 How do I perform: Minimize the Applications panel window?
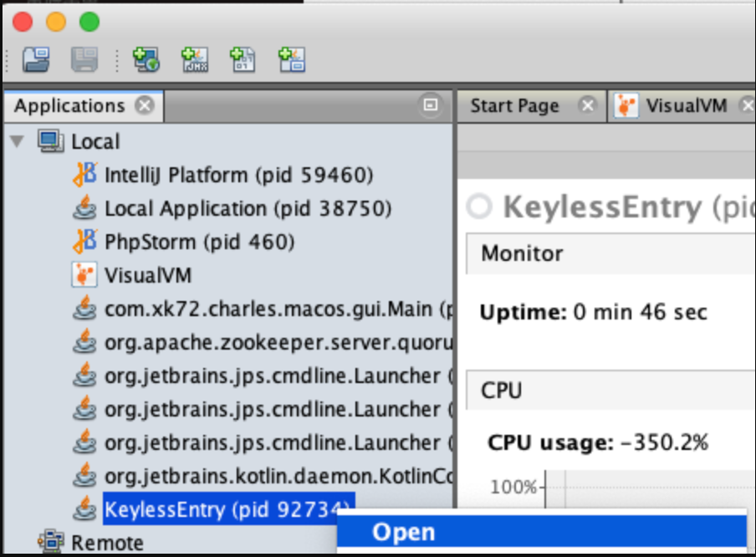pyautogui.click(x=430, y=105)
